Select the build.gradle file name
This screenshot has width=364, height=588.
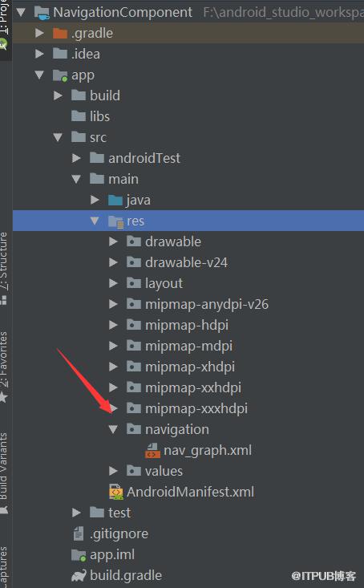pos(126,576)
